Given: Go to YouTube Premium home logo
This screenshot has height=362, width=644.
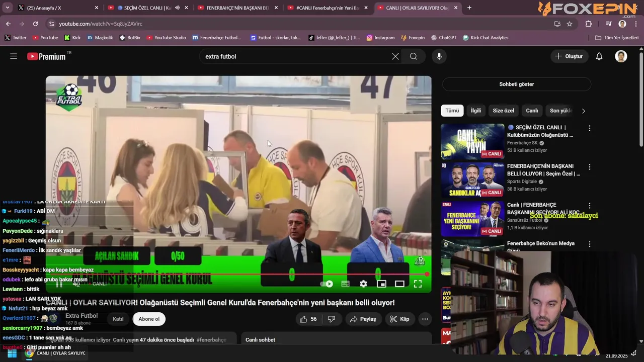Looking at the screenshot, I should pos(46,56).
